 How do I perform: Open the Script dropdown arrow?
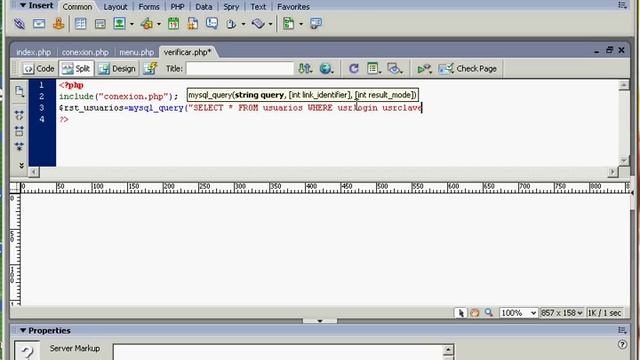tap(270, 24)
